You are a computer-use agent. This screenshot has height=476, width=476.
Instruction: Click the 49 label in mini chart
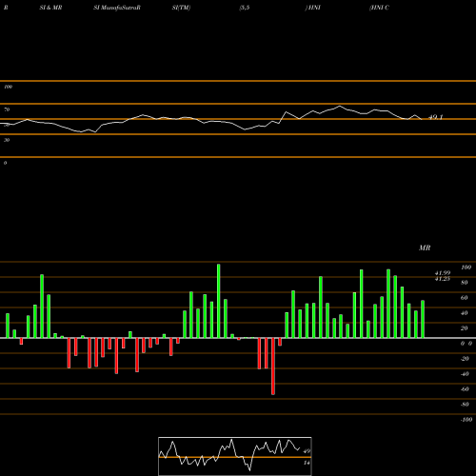click(x=307, y=451)
